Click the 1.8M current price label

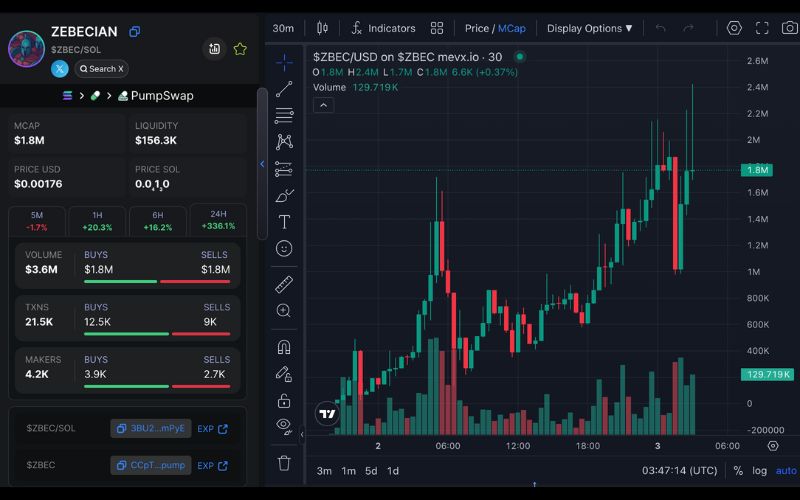(x=757, y=170)
